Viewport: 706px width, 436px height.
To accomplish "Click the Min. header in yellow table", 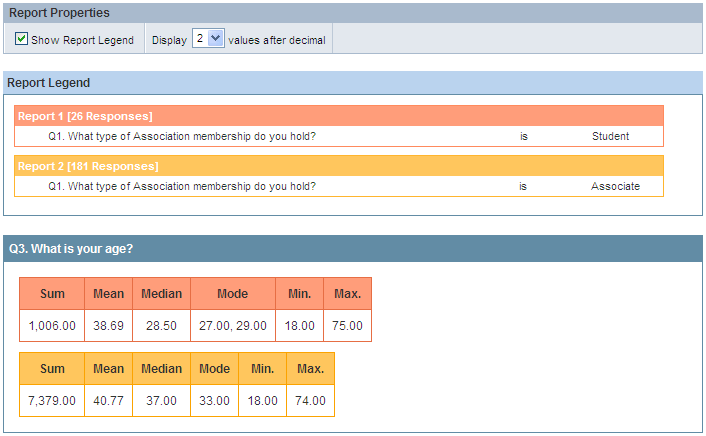I will pos(262,368).
